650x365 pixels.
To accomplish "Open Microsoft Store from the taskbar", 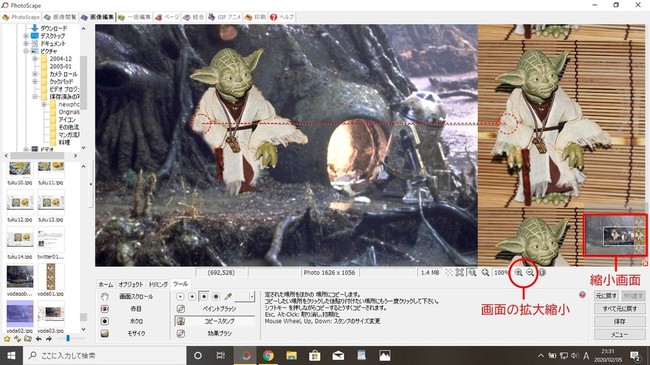I will [315, 355].
